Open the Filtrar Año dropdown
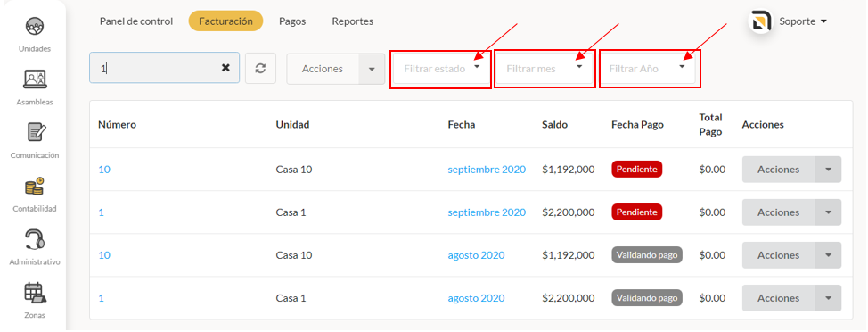The height and width of the screenshot is (332, 868). (647, 70)
